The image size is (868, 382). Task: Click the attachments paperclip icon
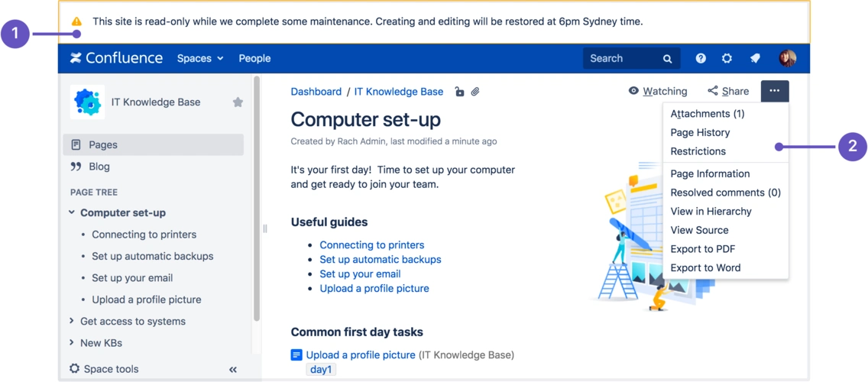click(x=475, y=92)
